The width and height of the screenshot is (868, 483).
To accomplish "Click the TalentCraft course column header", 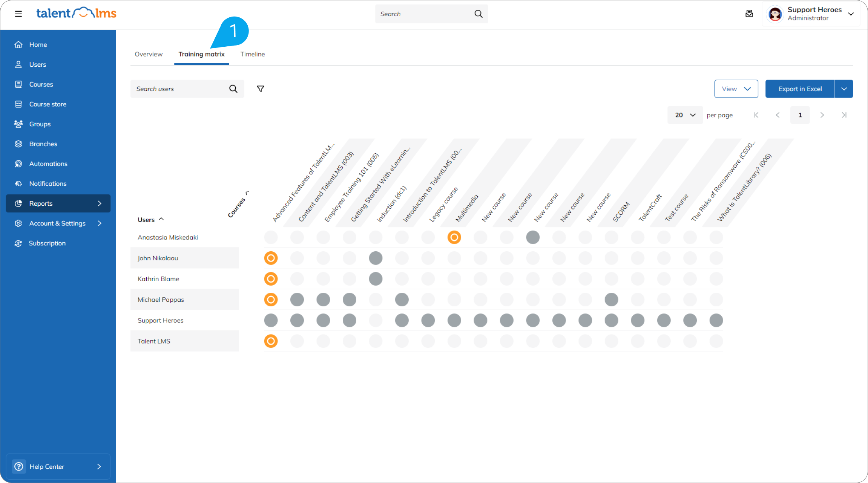I will (650, 208).
